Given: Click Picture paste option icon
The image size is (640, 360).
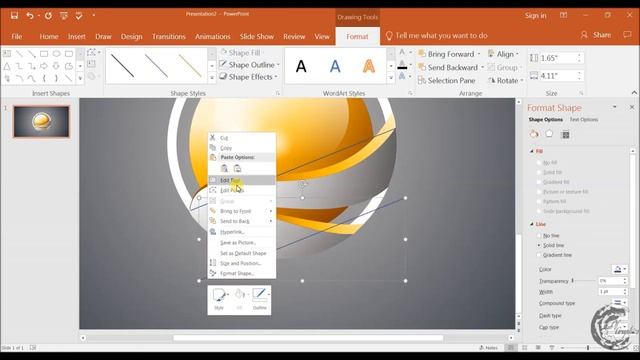Looking at the screenshot, I should pos(237,169).
